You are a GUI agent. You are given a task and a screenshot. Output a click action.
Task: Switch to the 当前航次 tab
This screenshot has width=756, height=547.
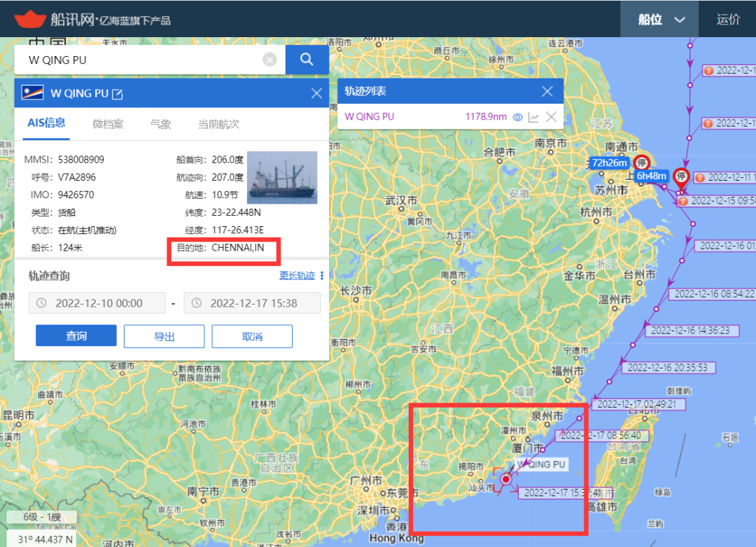pos(218,124)
